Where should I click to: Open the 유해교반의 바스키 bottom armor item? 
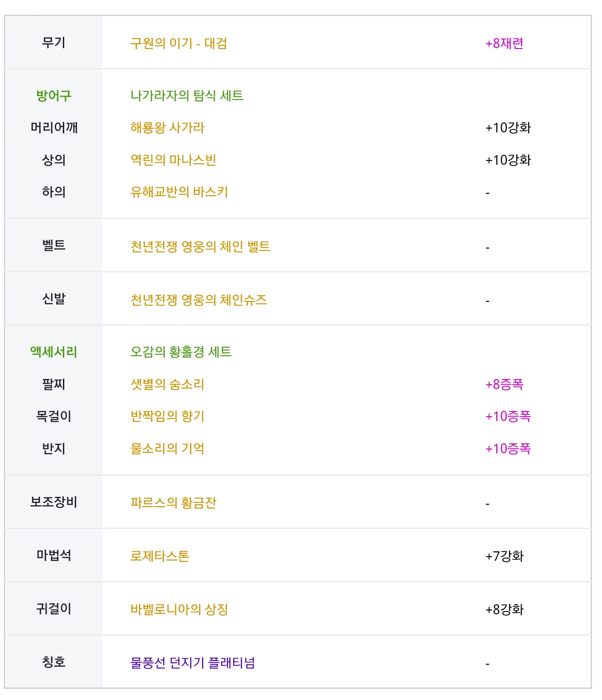pos(179,192)
